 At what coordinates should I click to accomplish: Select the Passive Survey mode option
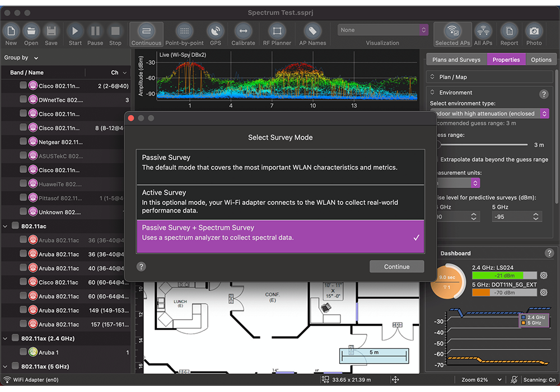pyautogui.click(x=281, y=167)
